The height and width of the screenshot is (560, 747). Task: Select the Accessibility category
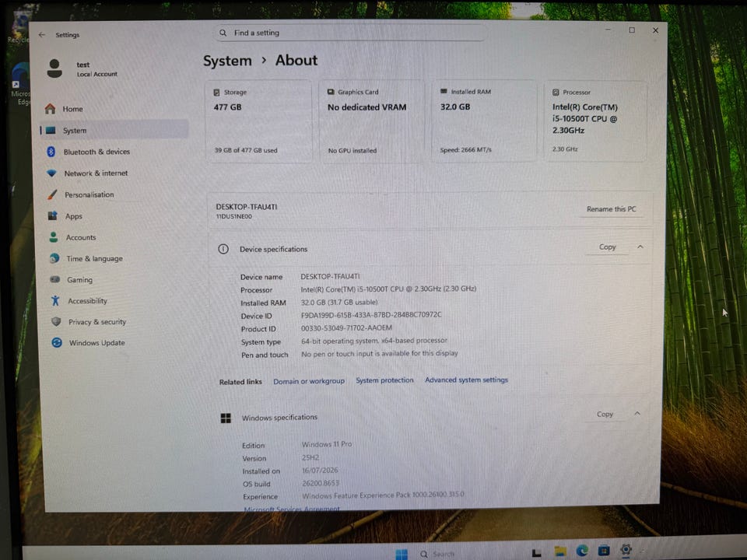coord(80,300)
